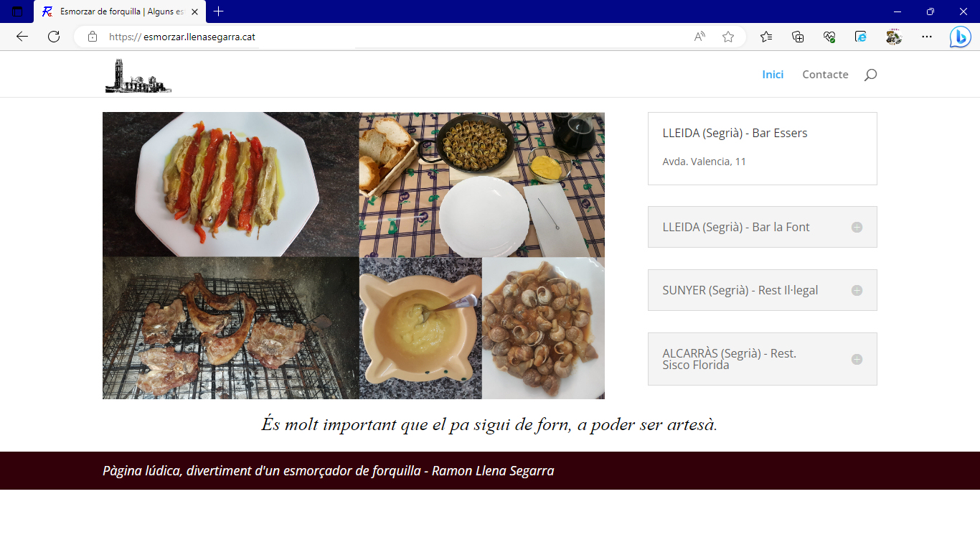Minimize the browser window
The image size is (980, 550).
point(897,11)
